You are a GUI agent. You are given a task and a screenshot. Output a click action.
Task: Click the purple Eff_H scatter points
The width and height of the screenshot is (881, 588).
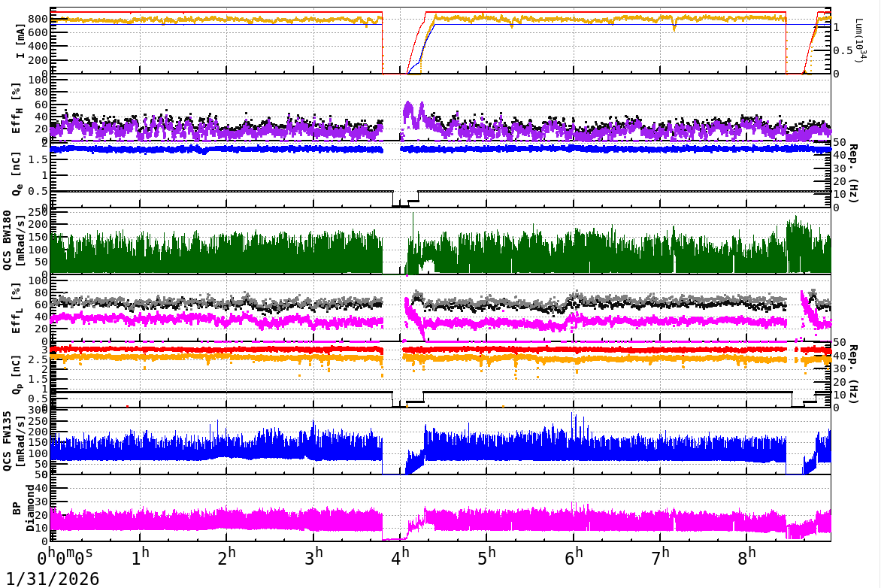pyautogui.click(x=226, y=129)
